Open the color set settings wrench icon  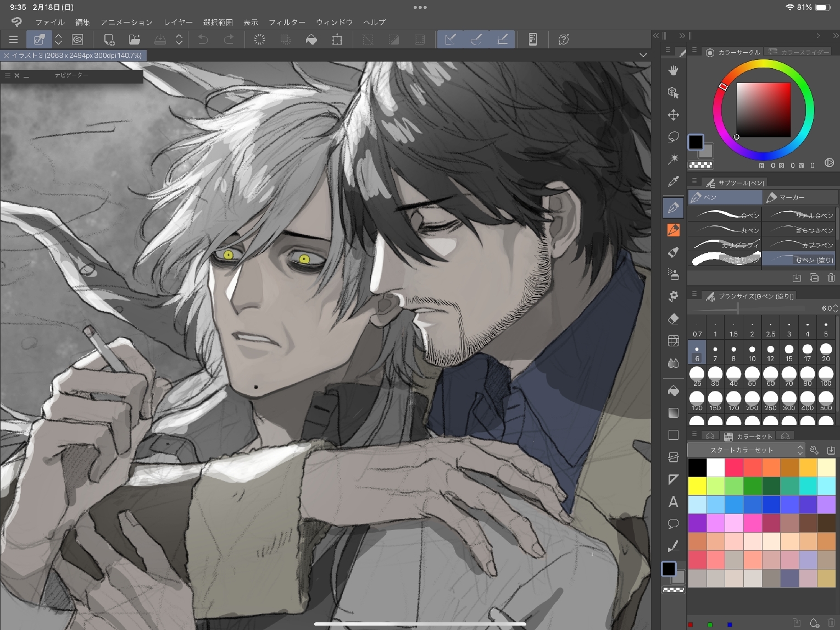pyautogui.click(x=814, y=450)
